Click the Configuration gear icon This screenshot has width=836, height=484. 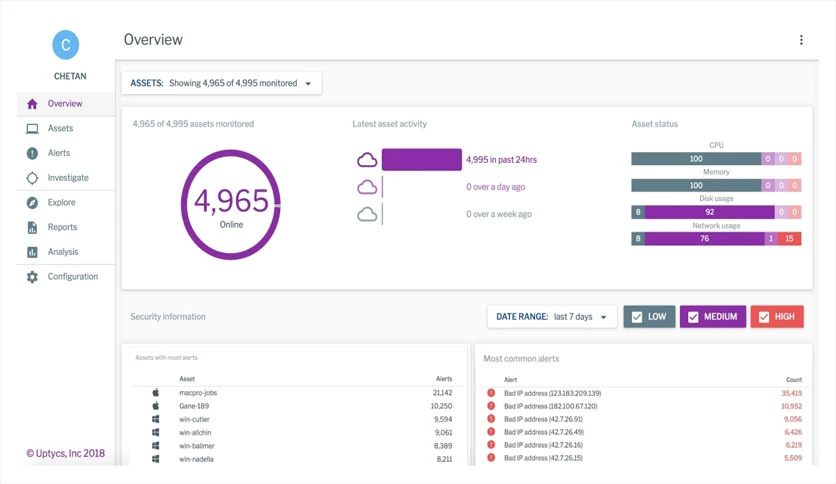[32, 277]
